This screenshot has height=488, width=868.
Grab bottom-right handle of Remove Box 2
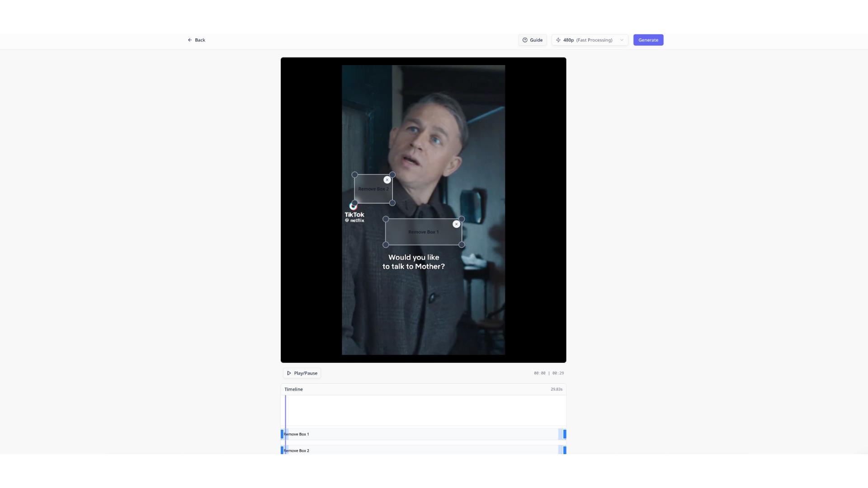pos(392,203)
